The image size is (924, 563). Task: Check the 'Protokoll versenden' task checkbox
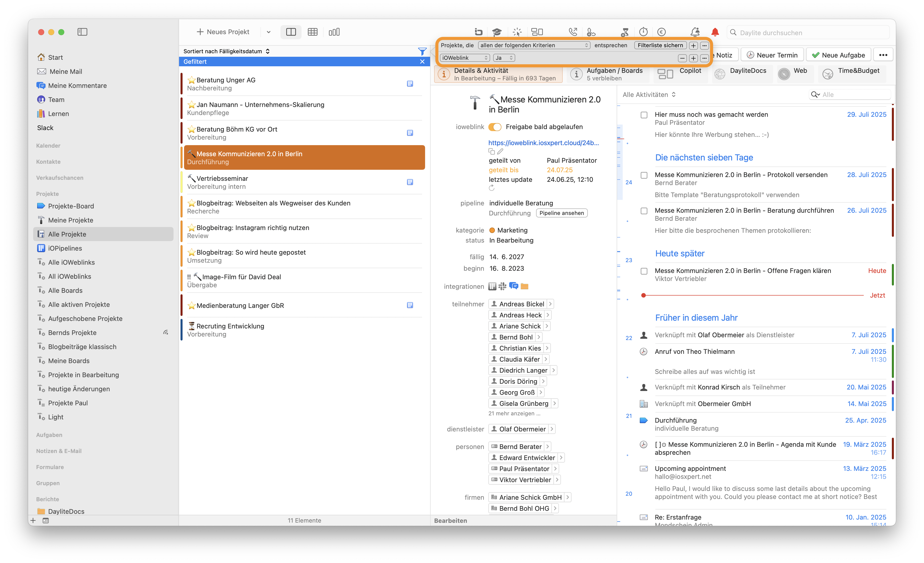(644, 175)
